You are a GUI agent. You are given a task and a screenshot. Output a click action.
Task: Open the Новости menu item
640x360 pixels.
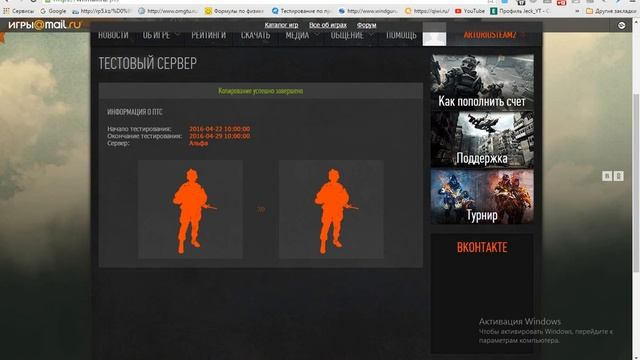tap(113, 36)
